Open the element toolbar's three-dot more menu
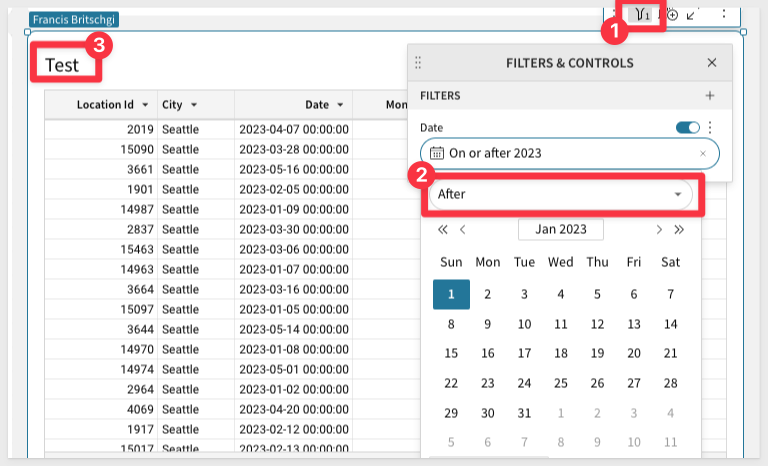Screen dimensions: 768x466 (723, 15)
